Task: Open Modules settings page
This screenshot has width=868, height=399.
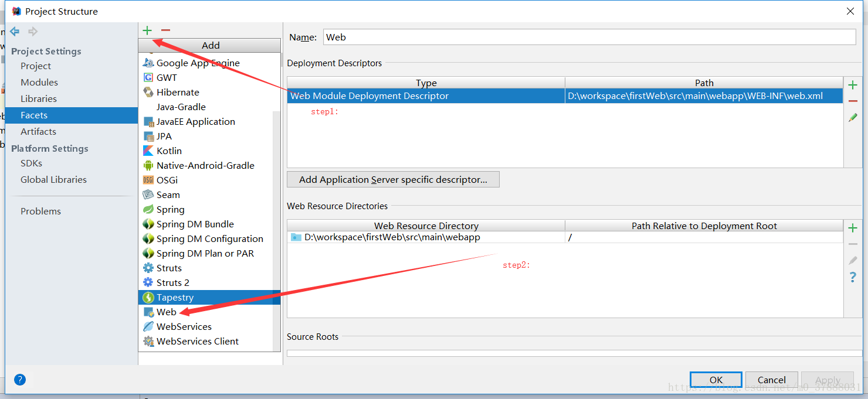Action: point(71,82)
